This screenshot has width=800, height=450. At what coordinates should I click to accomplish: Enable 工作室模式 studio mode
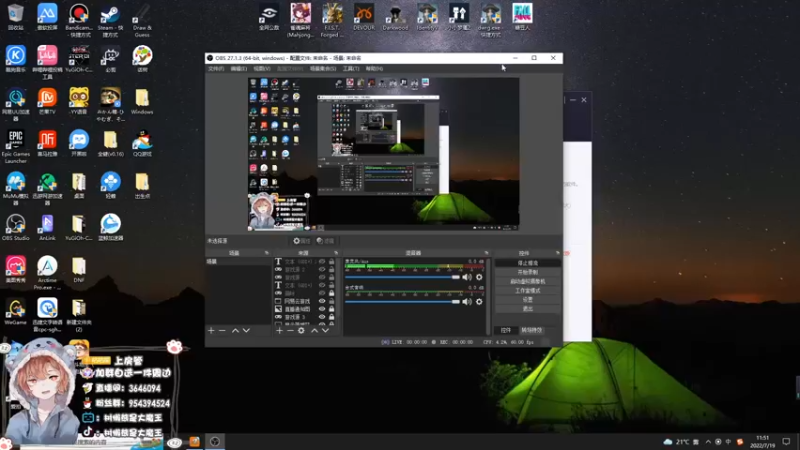[x=528, y=291]
